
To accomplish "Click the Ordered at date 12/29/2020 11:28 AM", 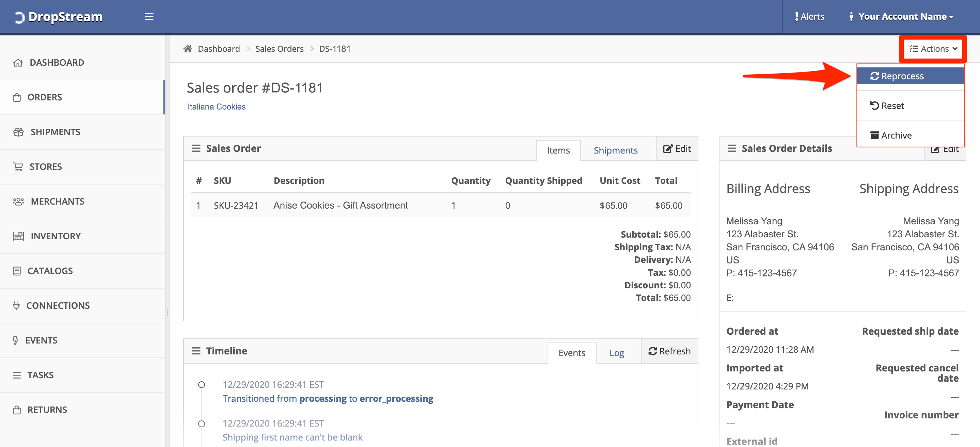I will coord(770,350).
